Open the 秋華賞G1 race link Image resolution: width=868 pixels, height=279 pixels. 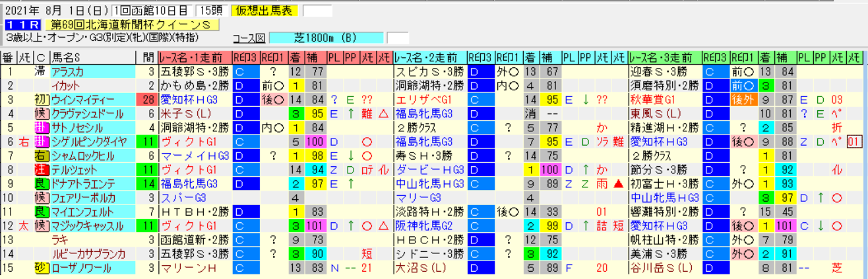[x=664, y=99]
